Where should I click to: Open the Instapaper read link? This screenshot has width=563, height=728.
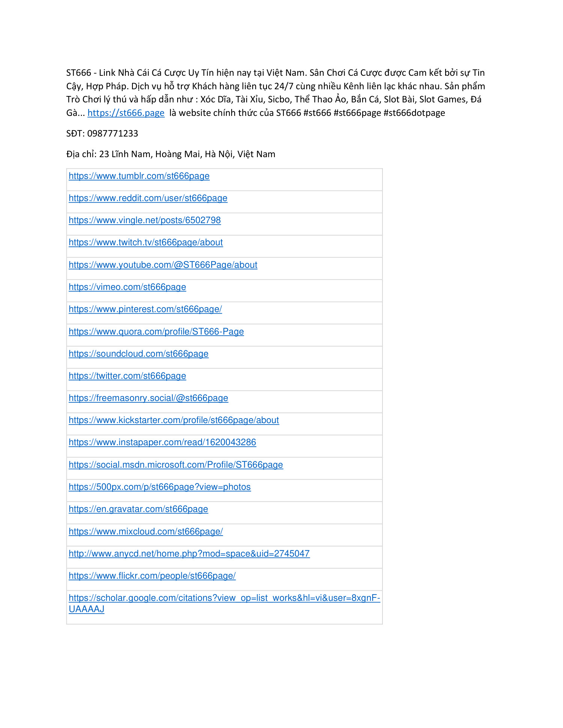click(162, 442)
